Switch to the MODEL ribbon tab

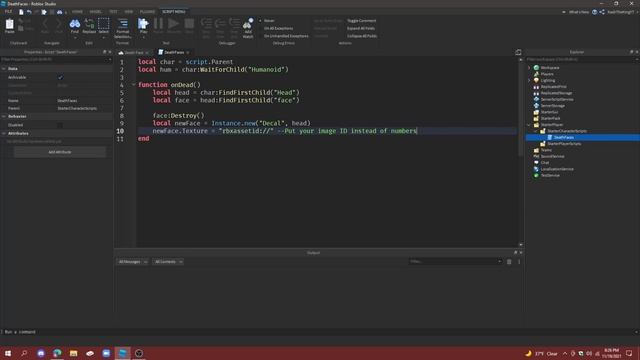click(96, 12)
